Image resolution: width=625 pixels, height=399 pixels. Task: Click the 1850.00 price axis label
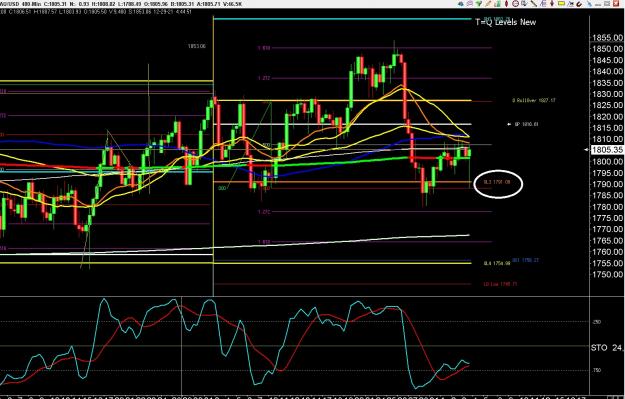click(607, 49)
